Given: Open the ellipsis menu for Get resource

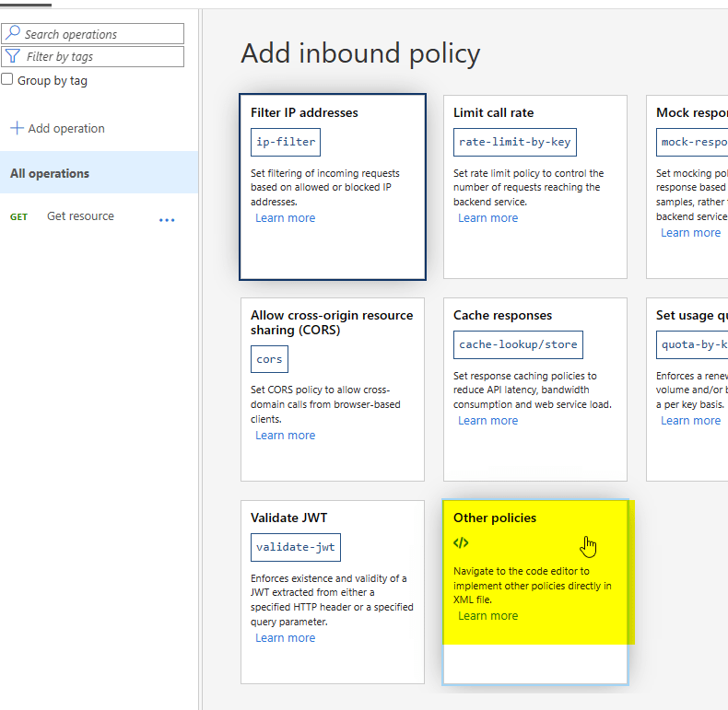Looking at the screenshot, I should click(x=167, y=221).
